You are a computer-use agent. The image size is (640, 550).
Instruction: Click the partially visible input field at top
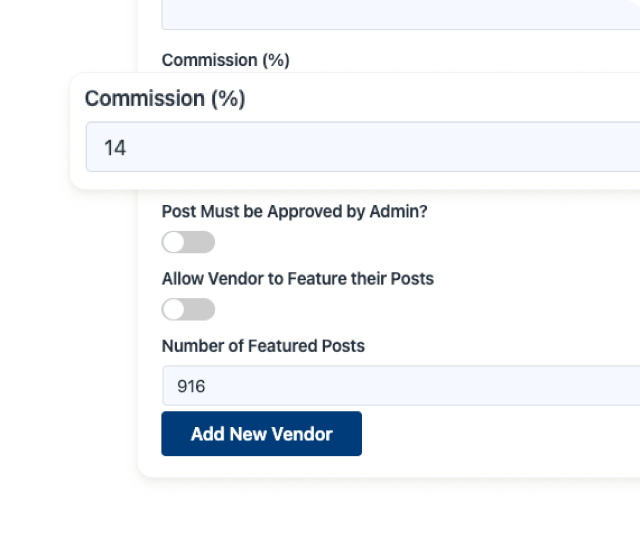point(400,14)
